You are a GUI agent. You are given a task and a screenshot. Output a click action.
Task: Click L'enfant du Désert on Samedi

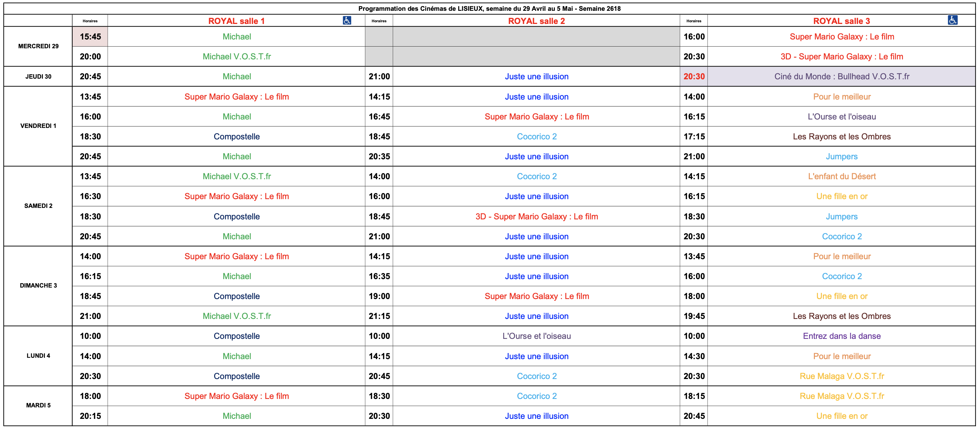point(842,177)
